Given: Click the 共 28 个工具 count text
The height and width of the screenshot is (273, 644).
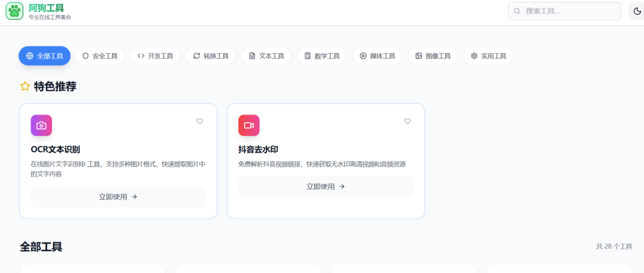Looking at the screenshot, I should (x=614, y=246).
